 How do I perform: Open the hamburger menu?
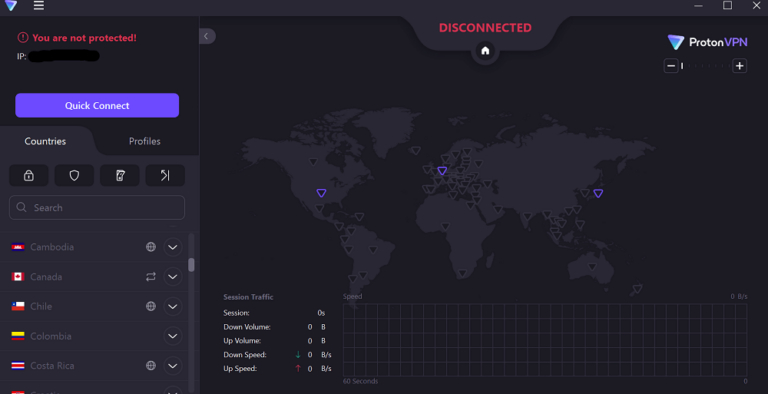click(39, 5)
